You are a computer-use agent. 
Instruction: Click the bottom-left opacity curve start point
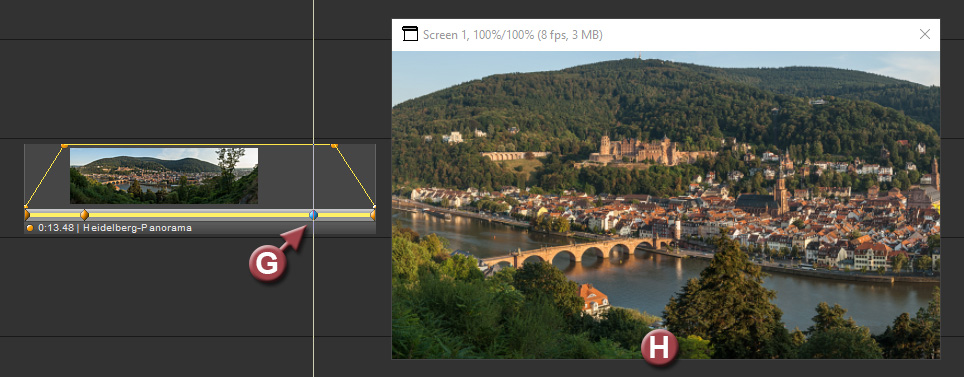click(26, 206)
